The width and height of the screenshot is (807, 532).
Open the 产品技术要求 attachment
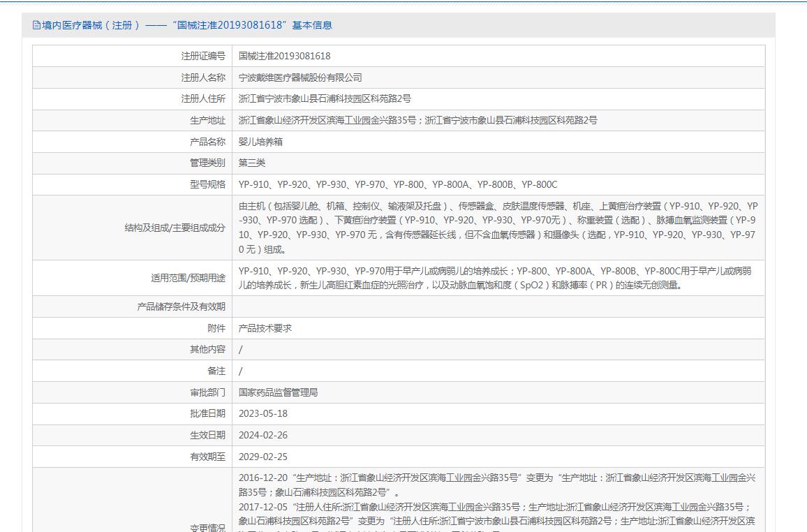point(265,328)
